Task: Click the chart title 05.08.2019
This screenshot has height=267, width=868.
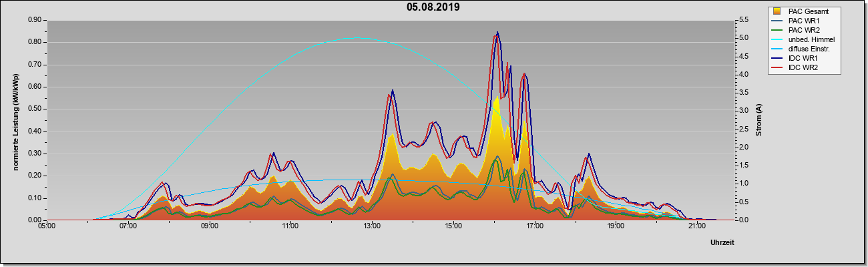Action: click(x=433, y=7)
